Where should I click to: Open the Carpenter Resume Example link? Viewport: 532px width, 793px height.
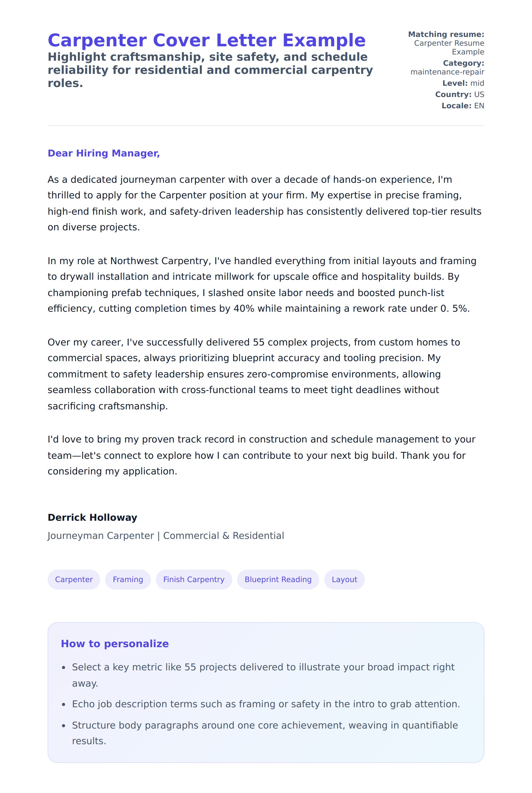click(448, 48)
